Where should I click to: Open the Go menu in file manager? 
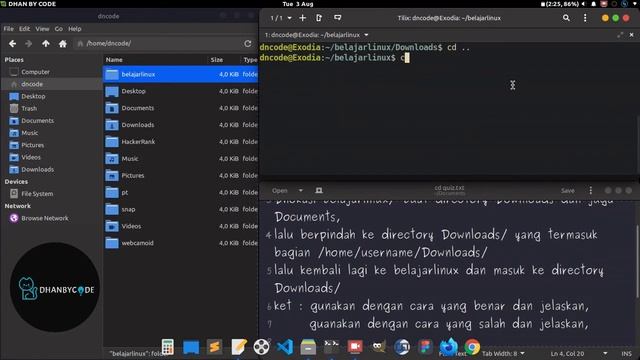point(59,29)
